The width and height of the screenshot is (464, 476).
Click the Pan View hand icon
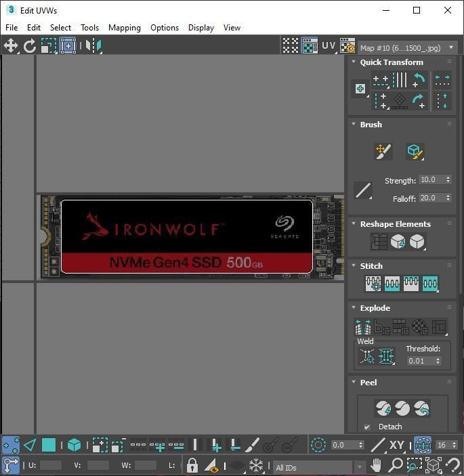click(x=376, y=464)
